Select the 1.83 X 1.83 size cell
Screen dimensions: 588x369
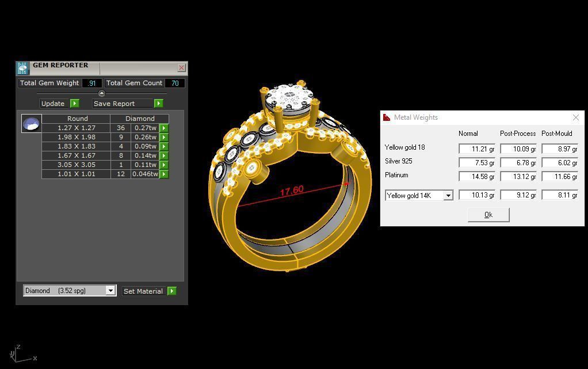click(76, 146)
